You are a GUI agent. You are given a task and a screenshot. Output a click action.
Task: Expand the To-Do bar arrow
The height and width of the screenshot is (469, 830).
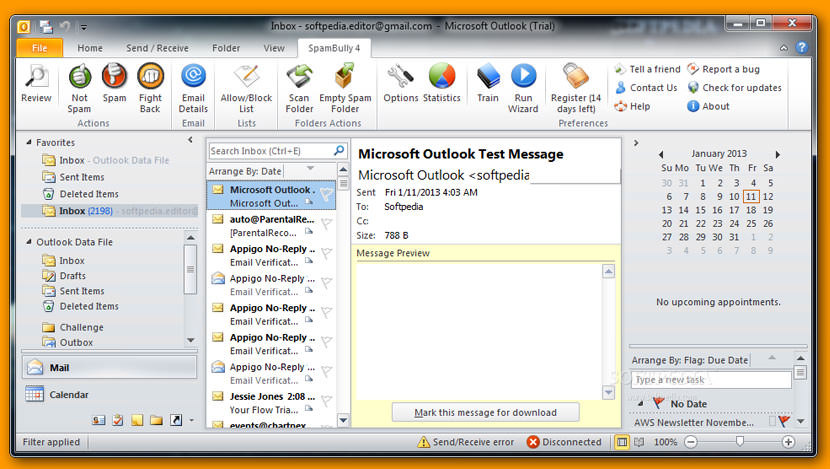pos(636,143)
